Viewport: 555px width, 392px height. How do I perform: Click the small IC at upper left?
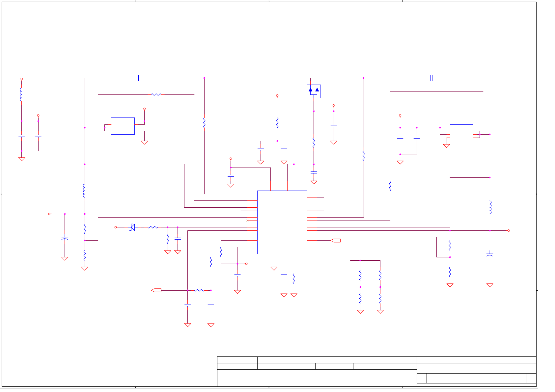[x=123, y=126]
